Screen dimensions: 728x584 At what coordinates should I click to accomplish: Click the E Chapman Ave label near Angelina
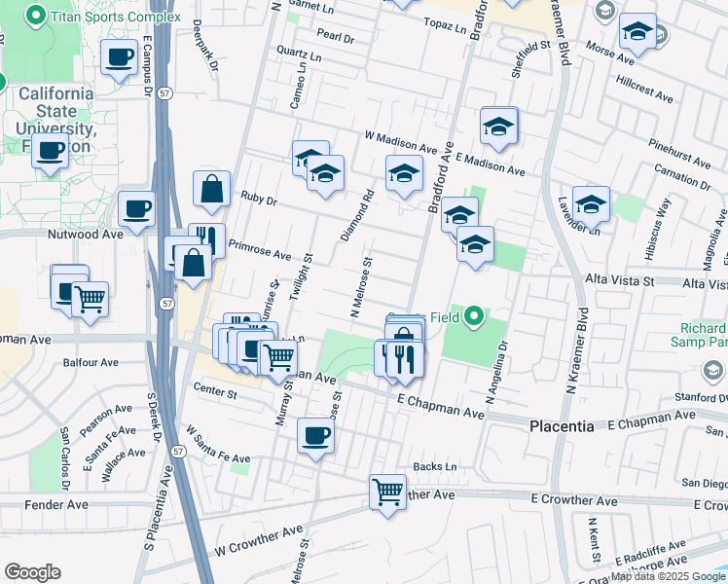(441, 406)
